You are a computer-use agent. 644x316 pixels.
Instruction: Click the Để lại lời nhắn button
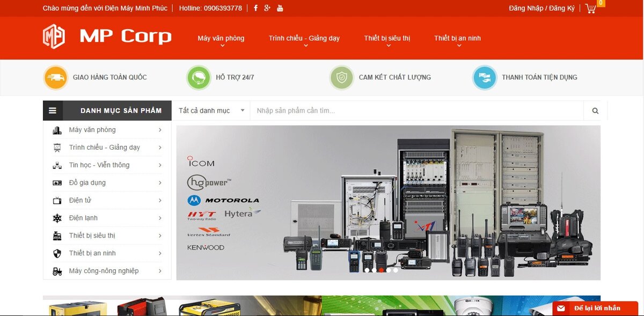coord(595,308)
